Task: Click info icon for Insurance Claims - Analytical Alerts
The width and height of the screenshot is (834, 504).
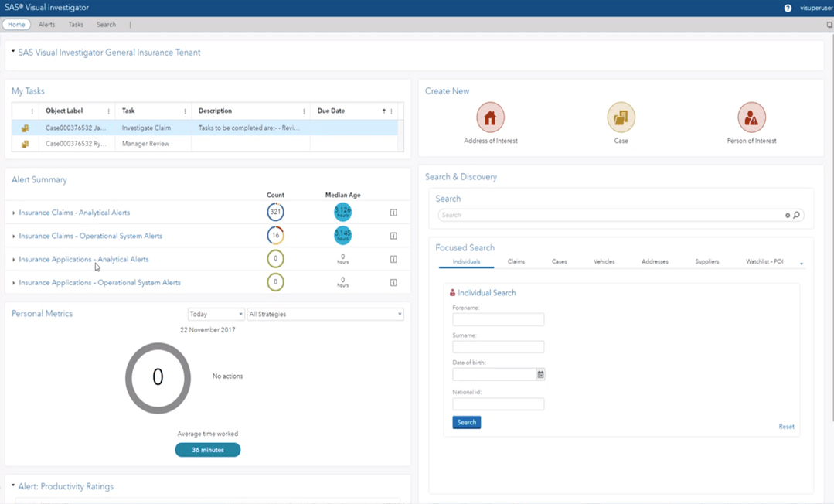Action: click(393, 213)
